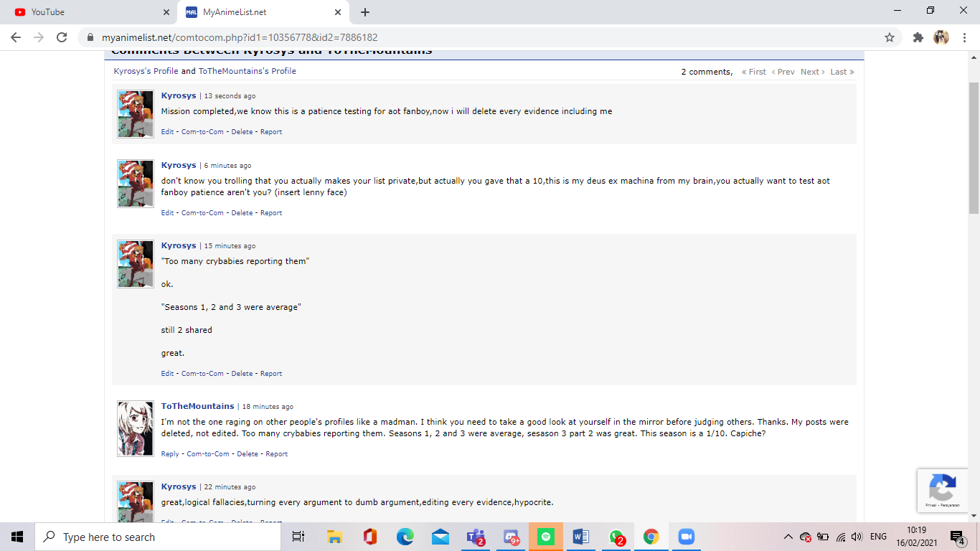Open ToTheMountains's Profile link
Image resolution: width=980 pixels, height=551 pixels.
point(248,71)
